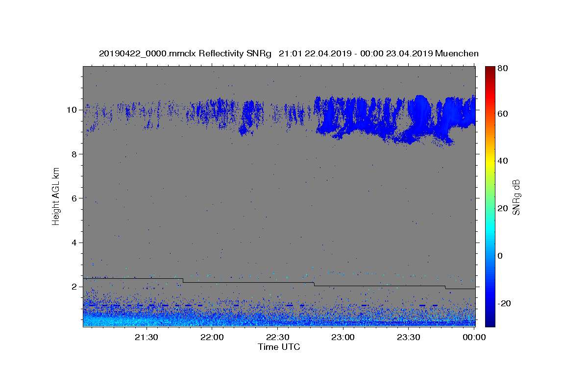Click the colorbar value -20
Image resolution: width=588 pixels, height=392 pixels.
[504, 303]
